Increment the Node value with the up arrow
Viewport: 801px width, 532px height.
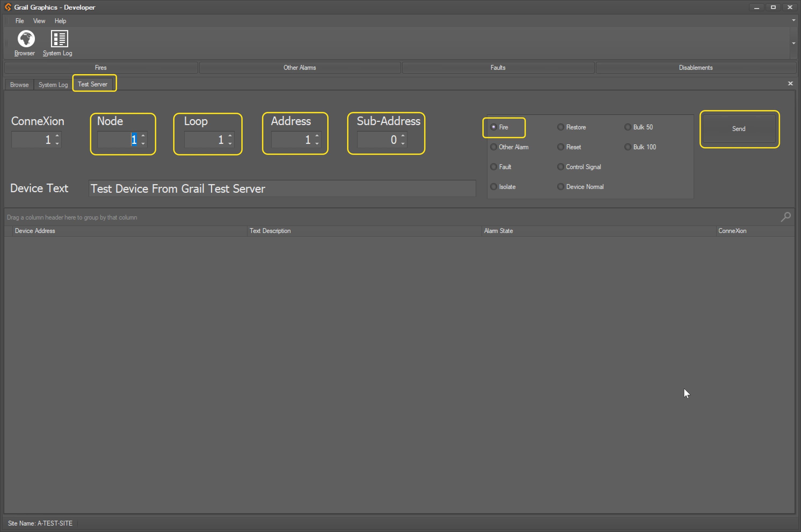tap(143, 135)
